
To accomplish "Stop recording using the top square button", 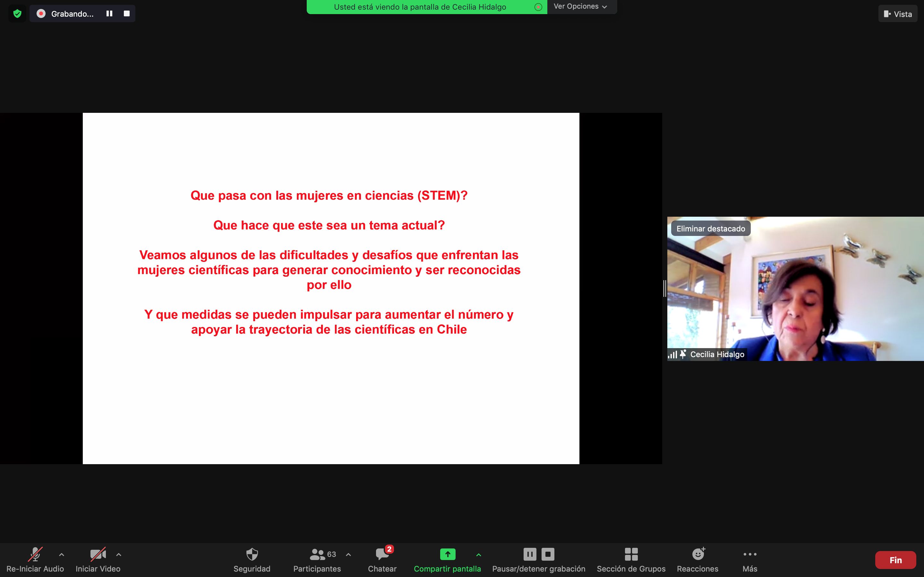I will point(127,14).
